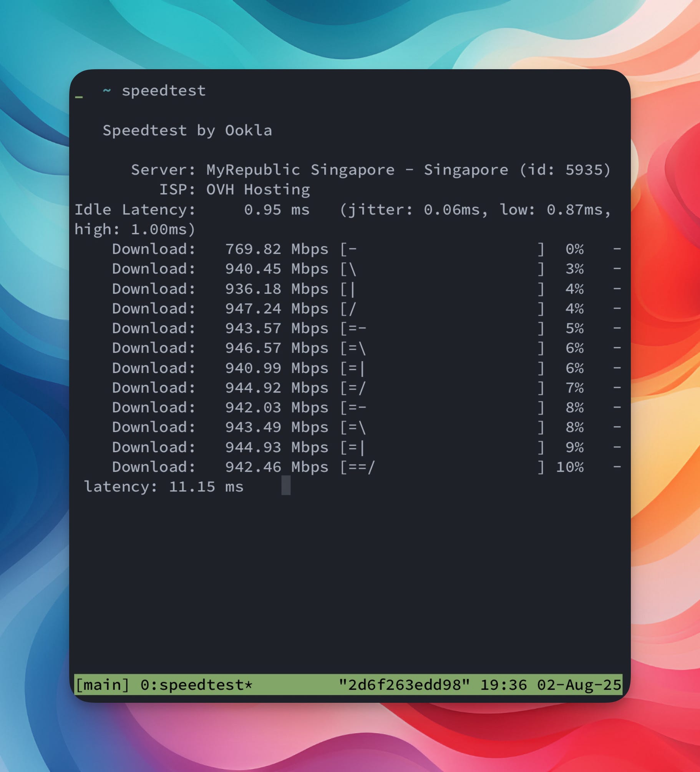Click the 'ISP:' label
Viewport: 700px width, 772px height.
177,190
